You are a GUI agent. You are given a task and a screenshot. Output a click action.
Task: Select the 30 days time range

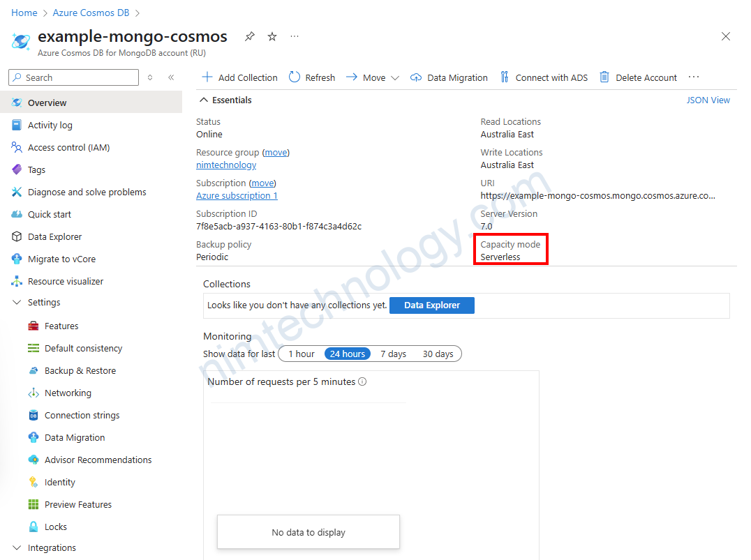tap(438, 354)
